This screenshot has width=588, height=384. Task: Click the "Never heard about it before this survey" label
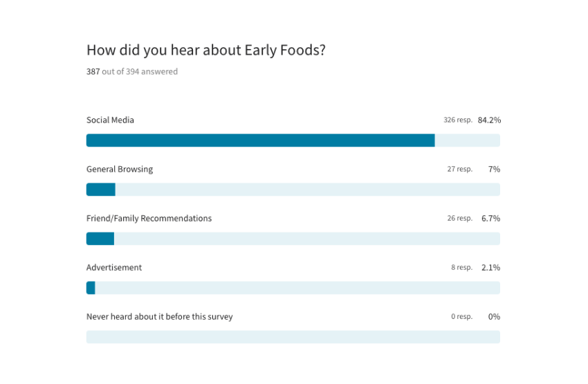pos(159,316)
